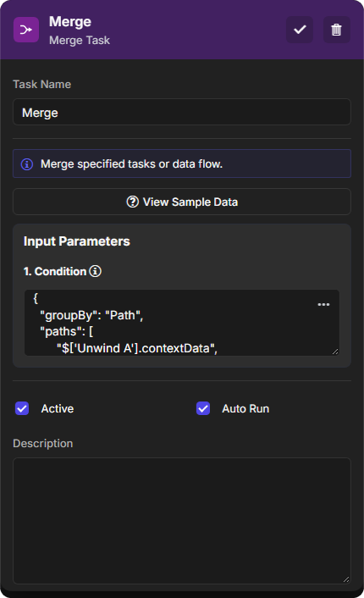Click the "paths": [ line in the editor

coord(66,332)
